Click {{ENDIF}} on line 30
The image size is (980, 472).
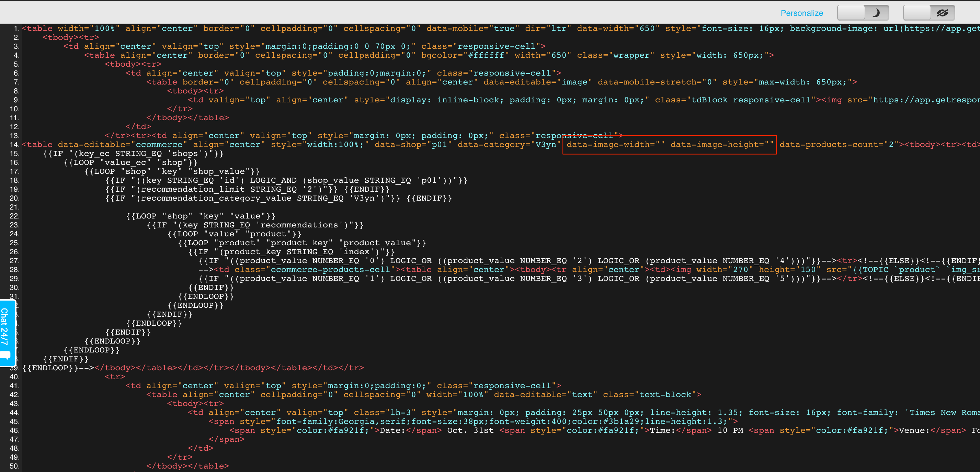(211, 288)
